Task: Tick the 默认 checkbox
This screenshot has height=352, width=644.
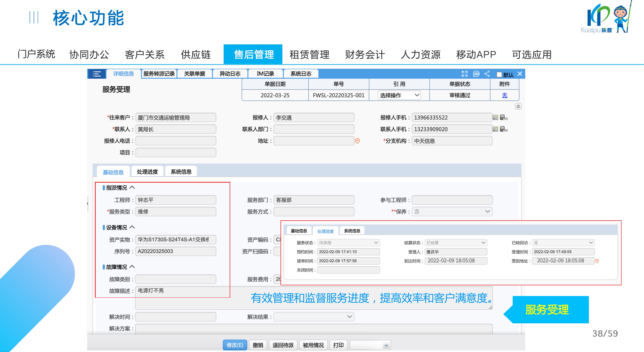Action: coord(499,74)
